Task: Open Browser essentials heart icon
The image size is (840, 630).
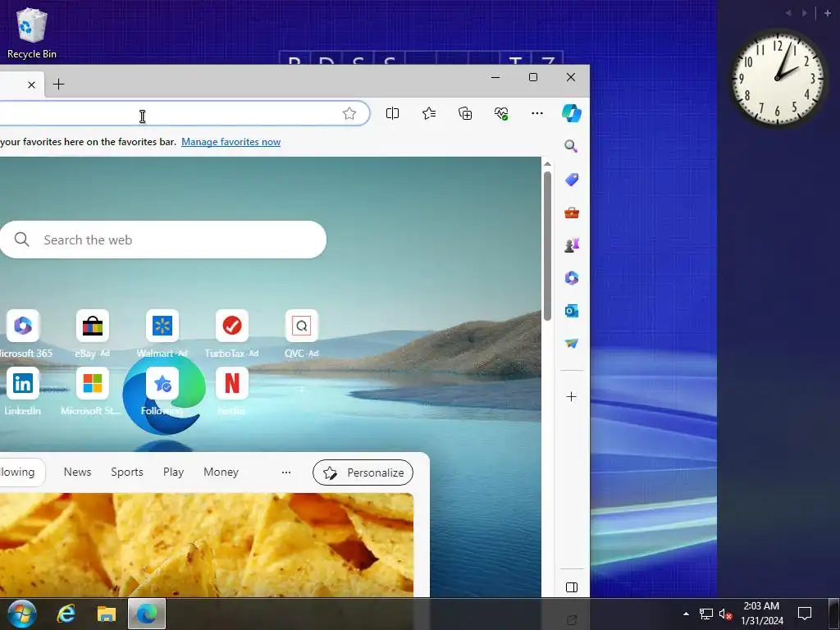Action: tap(501, 113)
